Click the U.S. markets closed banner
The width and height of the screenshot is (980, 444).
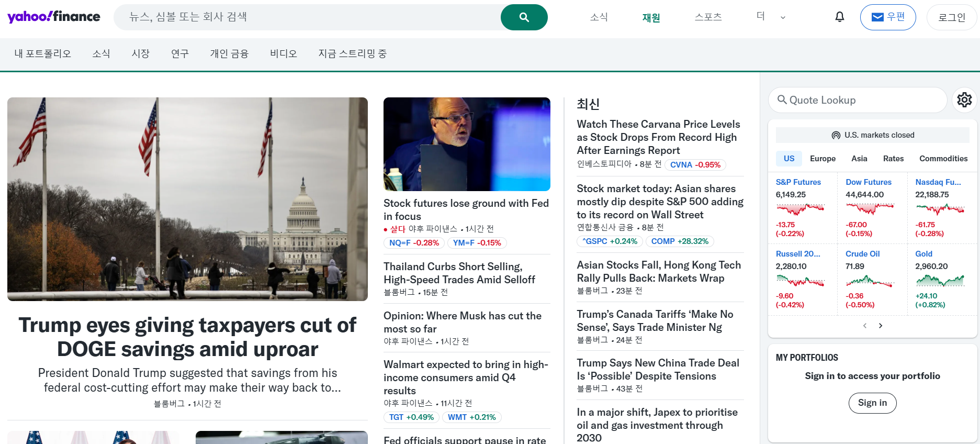[x=873, y=135]
